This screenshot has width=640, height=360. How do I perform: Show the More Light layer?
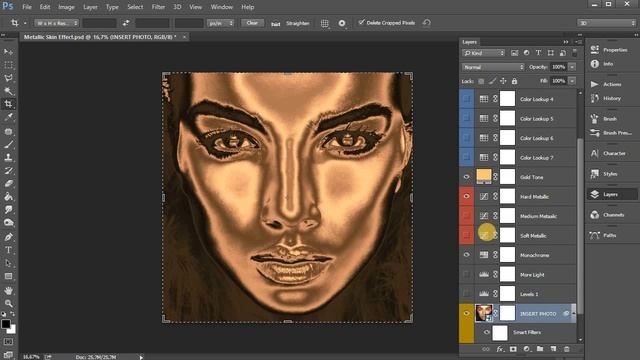pos(466,274)
